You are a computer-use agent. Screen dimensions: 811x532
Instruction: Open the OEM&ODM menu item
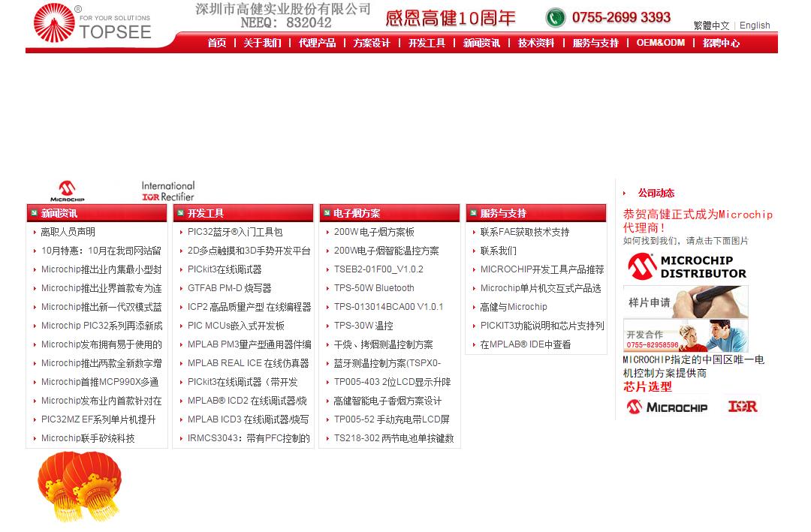(661, 43)
